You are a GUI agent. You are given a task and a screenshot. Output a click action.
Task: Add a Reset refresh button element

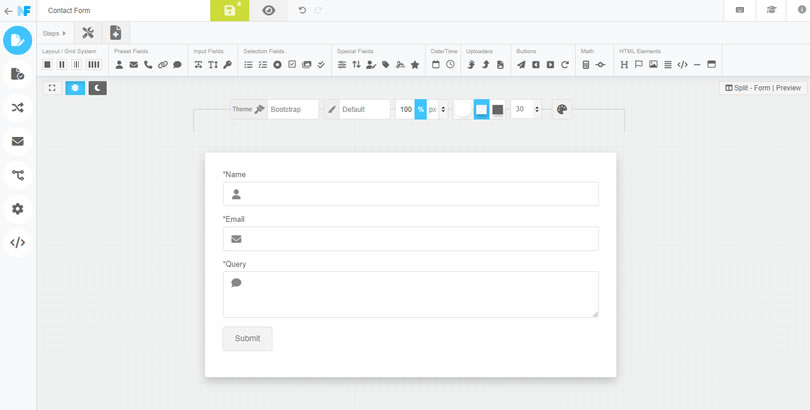(x=565, y=65)
